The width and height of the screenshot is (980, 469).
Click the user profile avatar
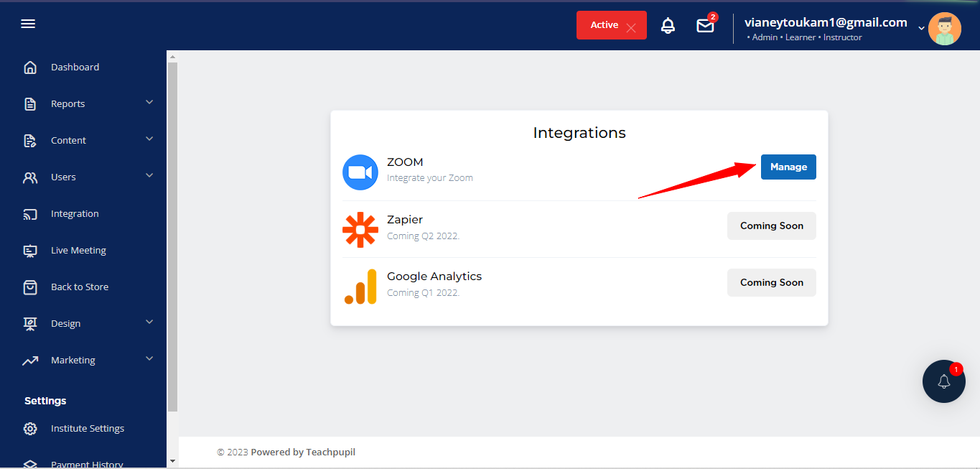coord(944,29)
